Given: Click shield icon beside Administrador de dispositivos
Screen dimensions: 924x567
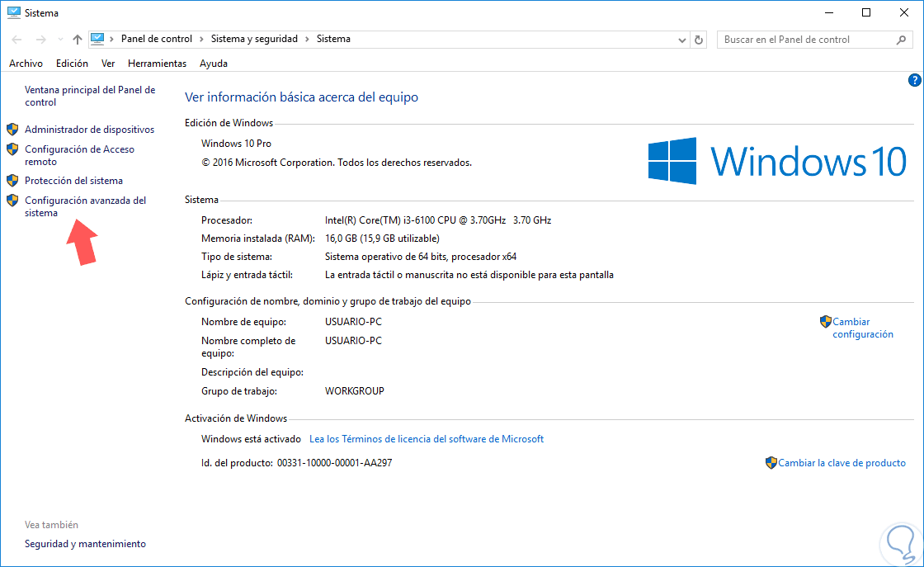Looking at the screenshot, I should (12, 129).
